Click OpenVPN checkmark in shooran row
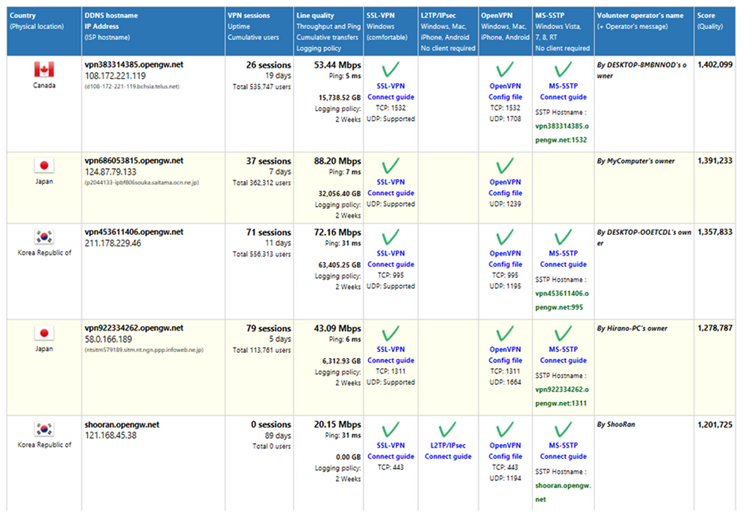Image resolution: width=752 pixels, height=519 pixels. [505, 429]
